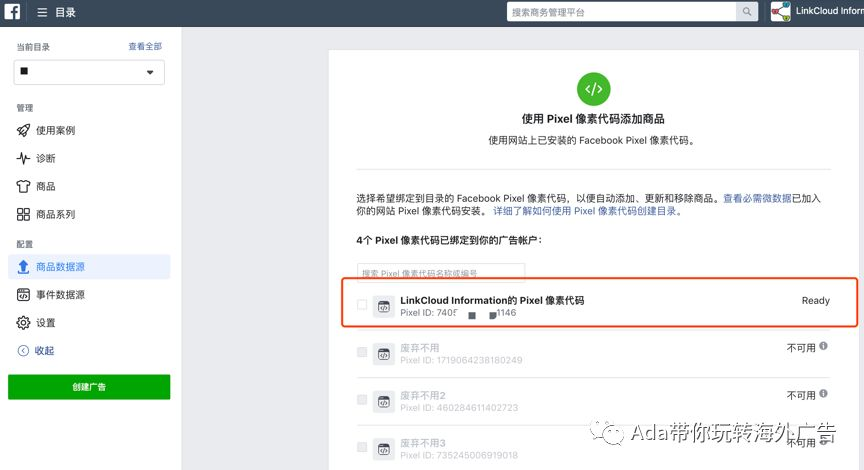864x470 pixels.
Task: Open the LinkCloud account avatar icon
Action: (x=780, y=12)
